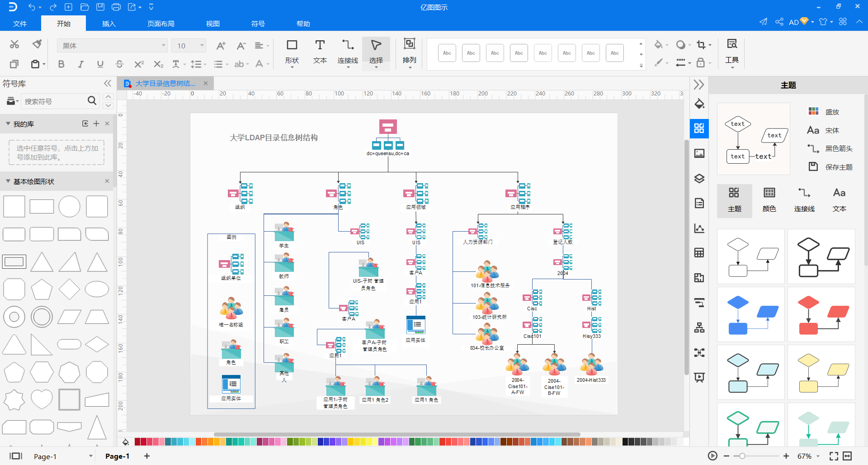The width and height of the screenshot is (868, 465).
Task: Toggle italic text style
Action: (x=80, y=64)
